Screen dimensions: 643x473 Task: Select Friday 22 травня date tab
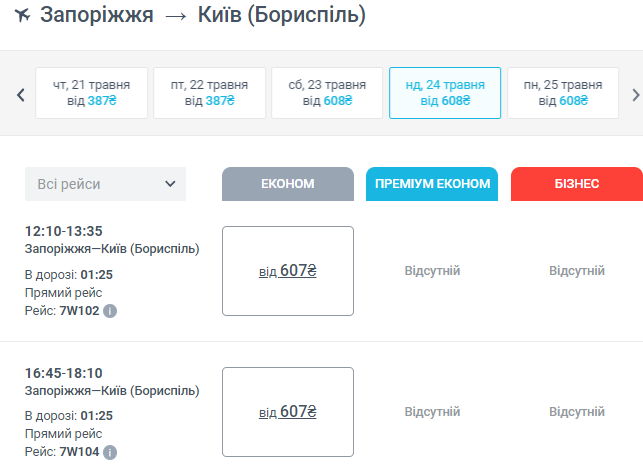pos(209,93)
